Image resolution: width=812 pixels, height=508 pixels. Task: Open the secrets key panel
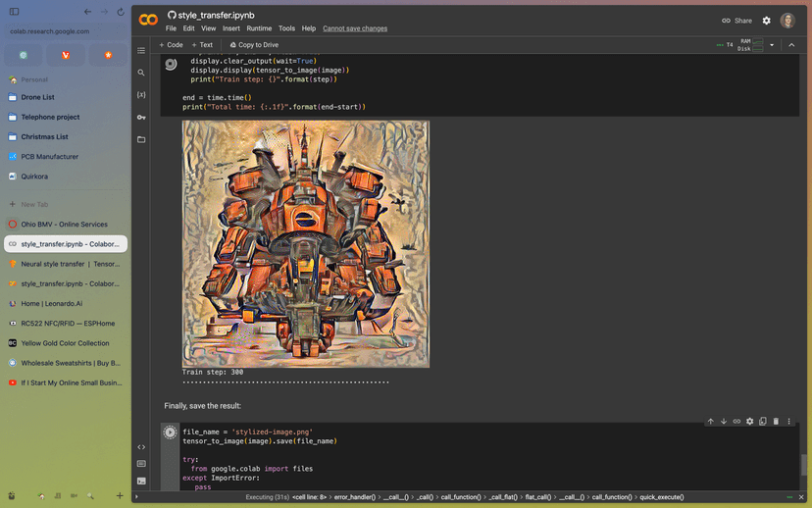coord(141,118)
